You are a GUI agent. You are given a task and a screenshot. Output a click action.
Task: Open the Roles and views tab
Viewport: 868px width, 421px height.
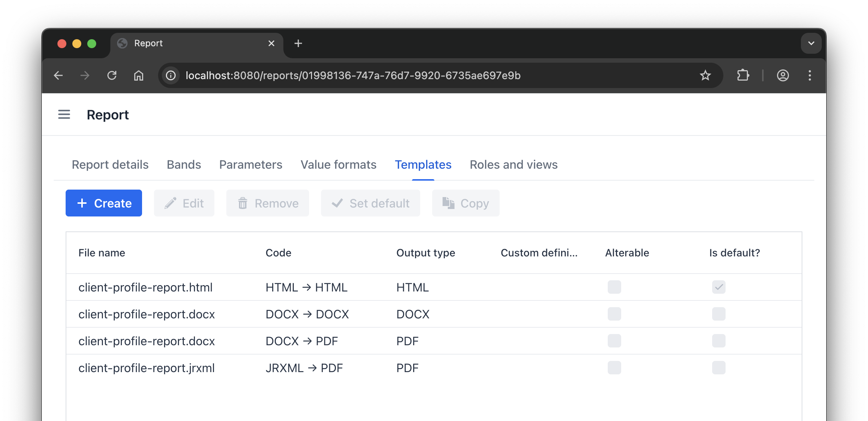tap(513, 165)
